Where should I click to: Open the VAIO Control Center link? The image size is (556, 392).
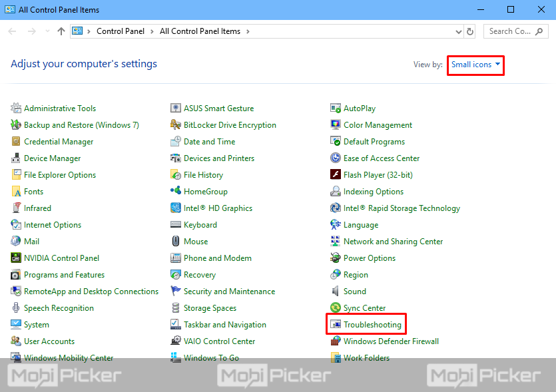(x=219, y=341)
